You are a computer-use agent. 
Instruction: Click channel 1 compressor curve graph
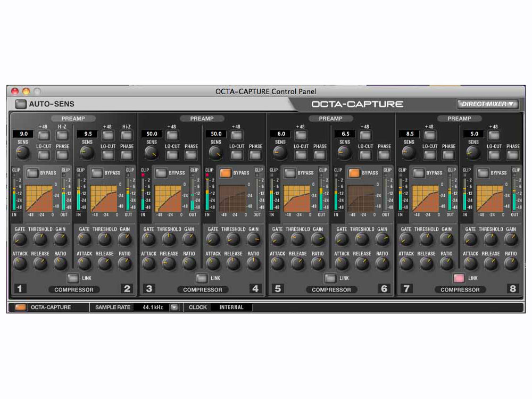point(39,198)
